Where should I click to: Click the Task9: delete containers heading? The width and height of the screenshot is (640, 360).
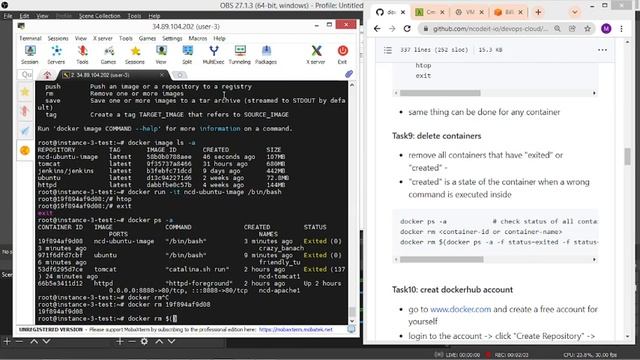(x=436, y=136)
